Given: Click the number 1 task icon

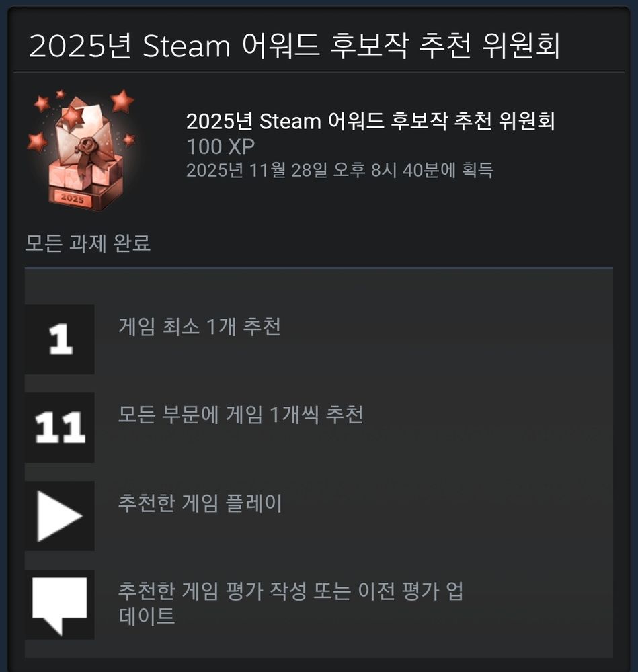Looking at the screenshot, I should [x=60, y=339].
